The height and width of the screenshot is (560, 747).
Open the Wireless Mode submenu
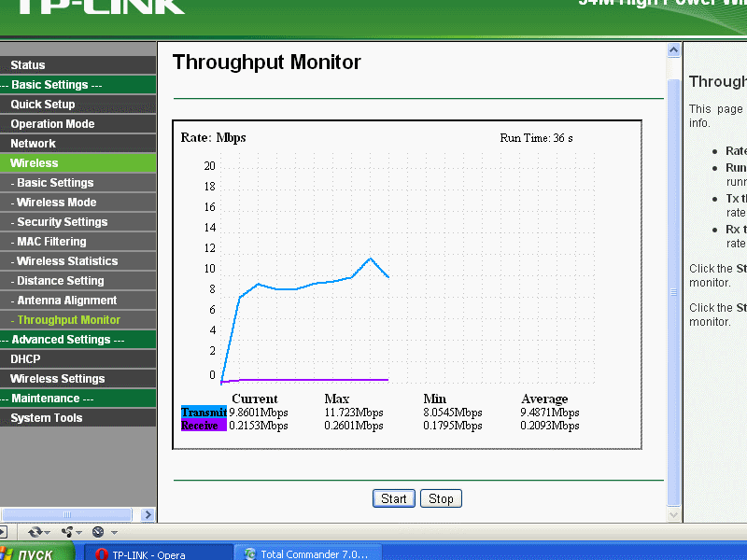78,202
